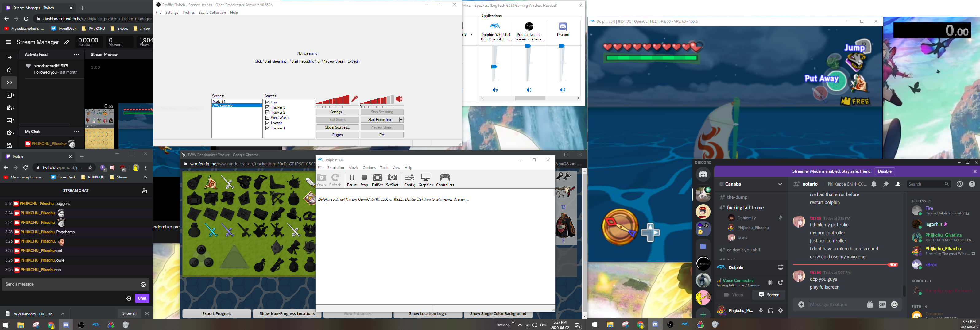The image size is (980, 330).
Task: Open the Movie menu in Dolphin
Action: [354, 168]
